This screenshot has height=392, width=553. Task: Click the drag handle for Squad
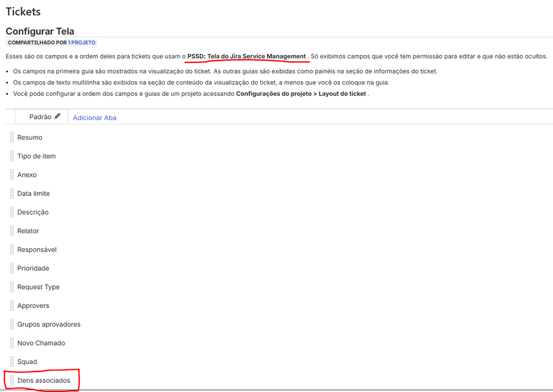(x=12, y=362)
